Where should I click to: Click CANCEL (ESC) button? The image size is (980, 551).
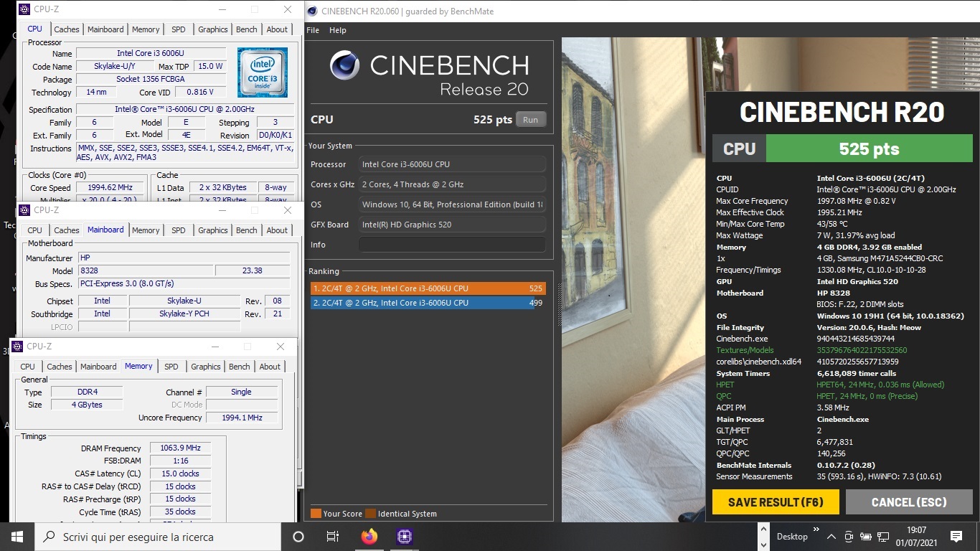pos(909,502)
